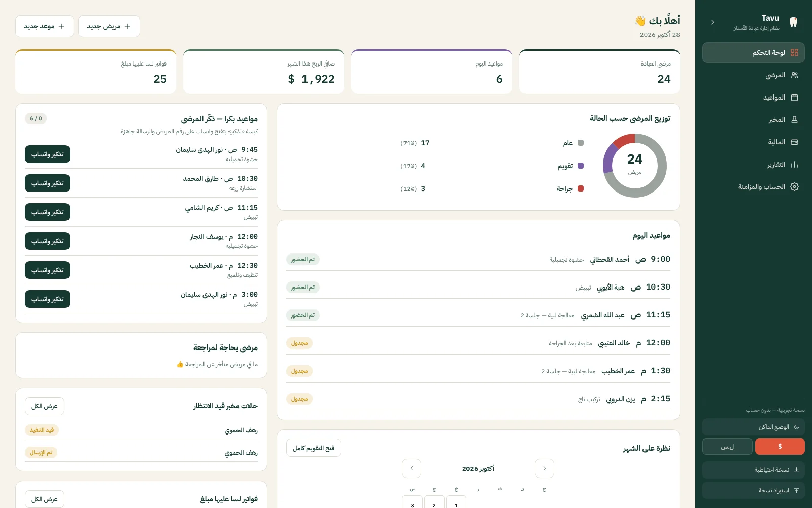
Task: Click the purple تقويم legend swatch
Action: 581,166
